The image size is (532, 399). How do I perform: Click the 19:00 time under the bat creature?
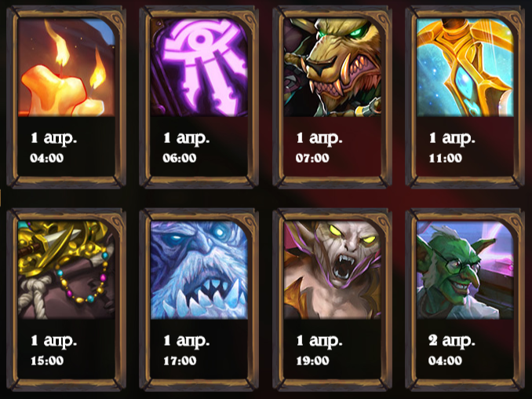pos(313,361)
